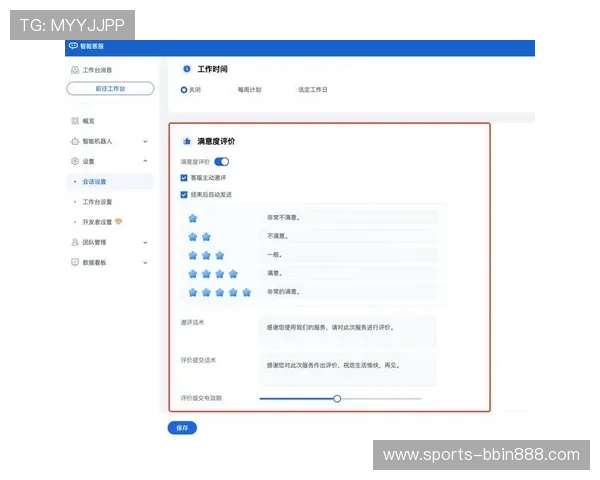Click the thumbs-up icon beside 满意度评价 heading
This screenshot has height=480, width=600.
coord(187,141)
